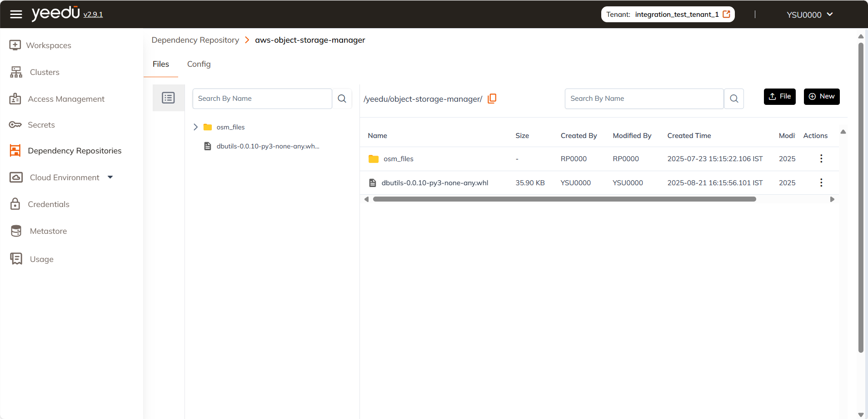Open the hamburger navigation menu

click(x=16, y=15)
